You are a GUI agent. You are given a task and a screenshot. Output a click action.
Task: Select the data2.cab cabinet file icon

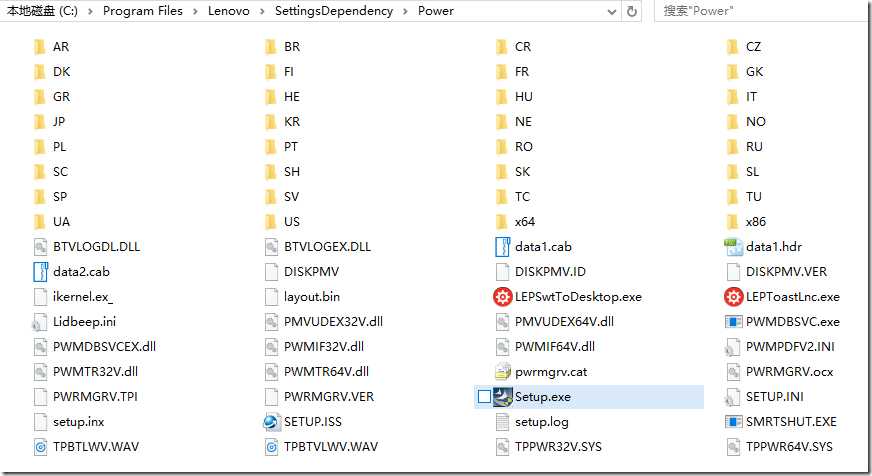pos(41,271)
